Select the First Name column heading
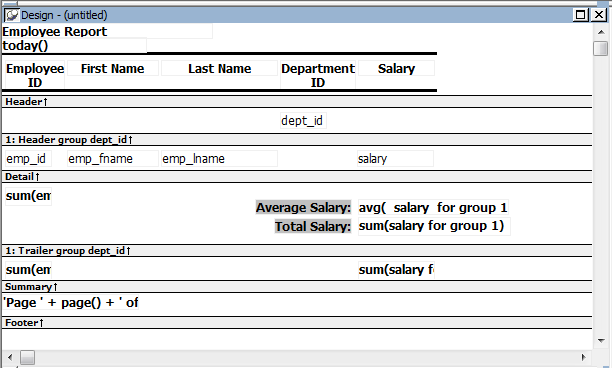The height and width of the screenshot is (368, 612). pos(113,68)
